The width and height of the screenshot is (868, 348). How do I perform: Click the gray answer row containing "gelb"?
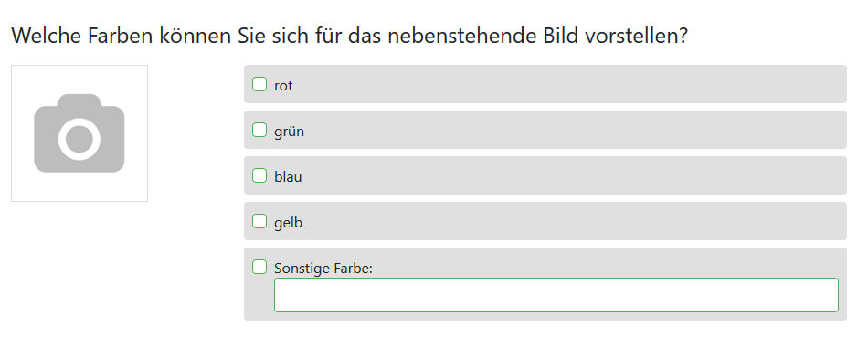tap(545, 221)
